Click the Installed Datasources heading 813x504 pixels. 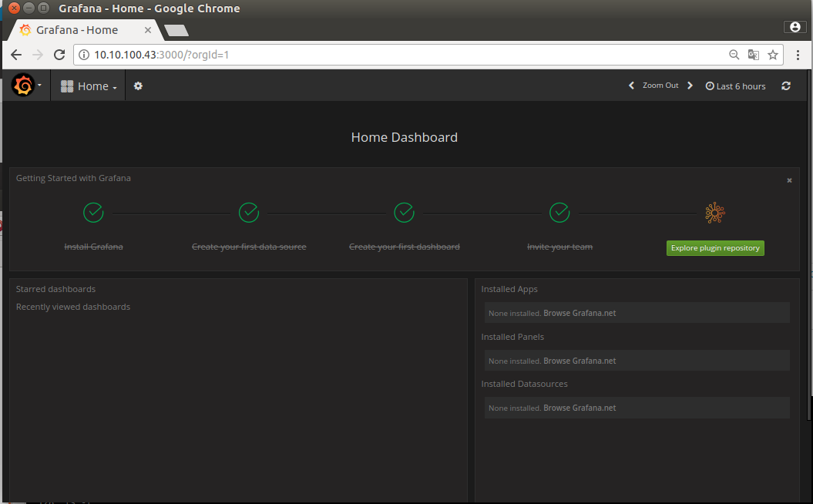click(524, 385)
